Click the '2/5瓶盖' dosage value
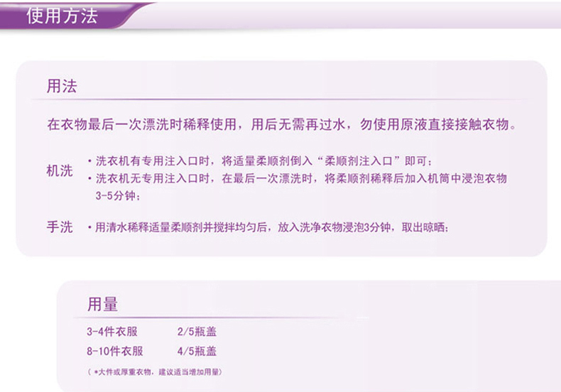Image resolution: width=561 pixels, height=392 pixels. point(197,332)
